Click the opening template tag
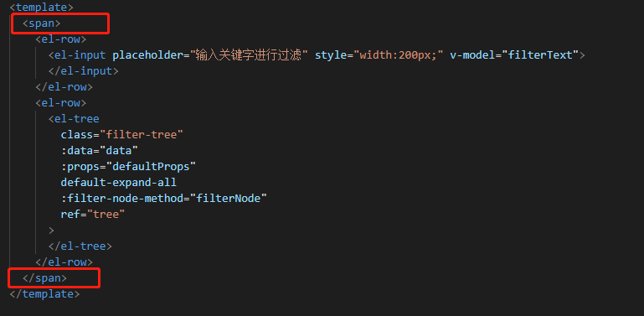This screenshot has width=644, height=316. point(41,8)
